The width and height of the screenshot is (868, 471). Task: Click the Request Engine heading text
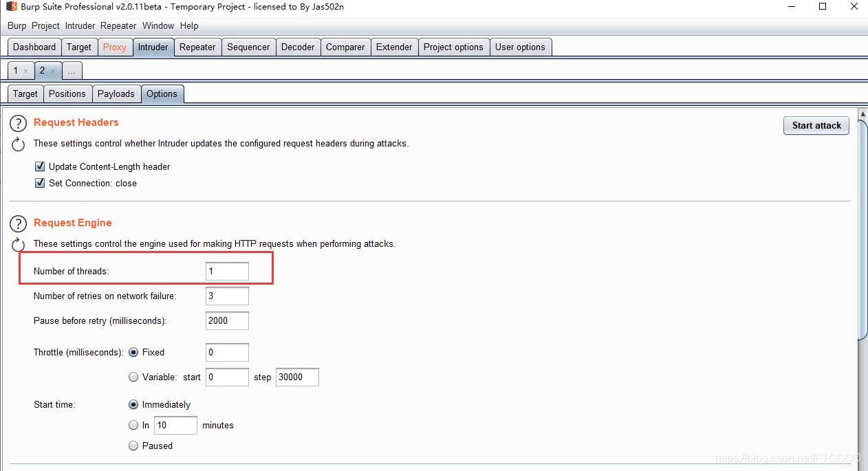(x=72, y=223)
